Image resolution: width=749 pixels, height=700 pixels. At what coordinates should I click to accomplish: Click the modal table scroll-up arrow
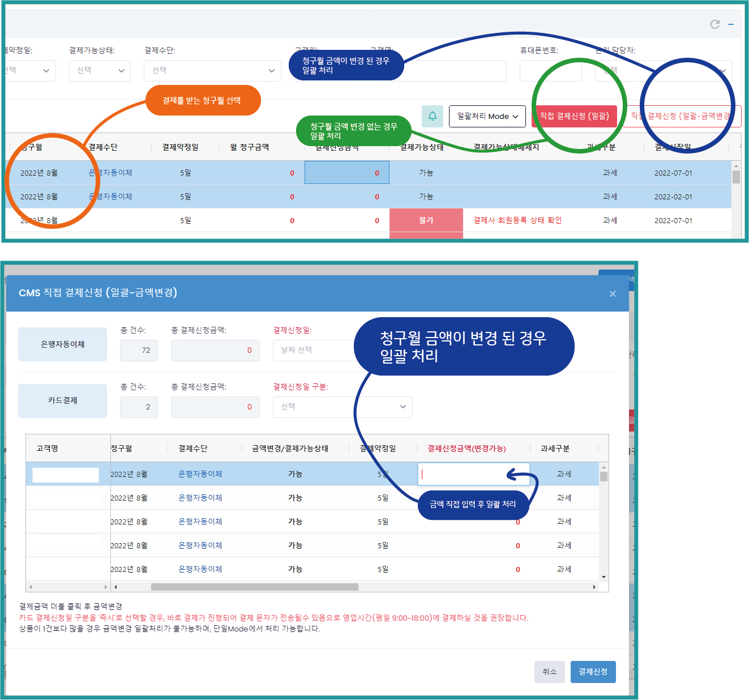(x=604, y=467)
